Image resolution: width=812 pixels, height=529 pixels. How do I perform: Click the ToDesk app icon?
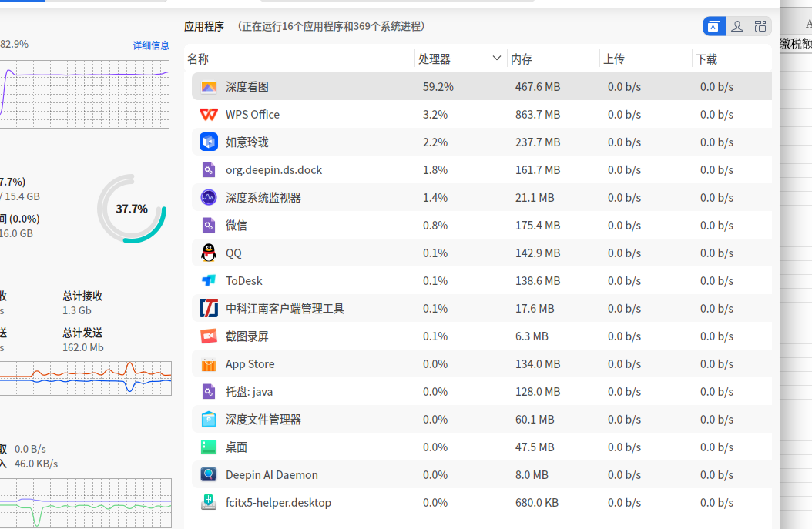(209, 280)
